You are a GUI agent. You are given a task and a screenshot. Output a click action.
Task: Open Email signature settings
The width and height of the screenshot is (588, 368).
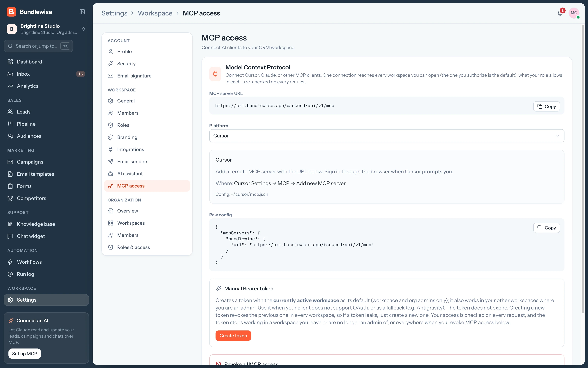point(147,76)
